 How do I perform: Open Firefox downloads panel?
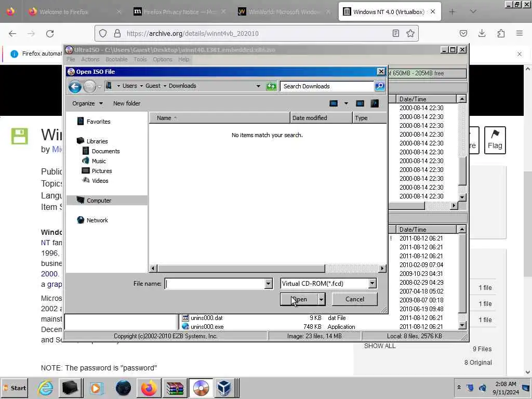[482, 33]
